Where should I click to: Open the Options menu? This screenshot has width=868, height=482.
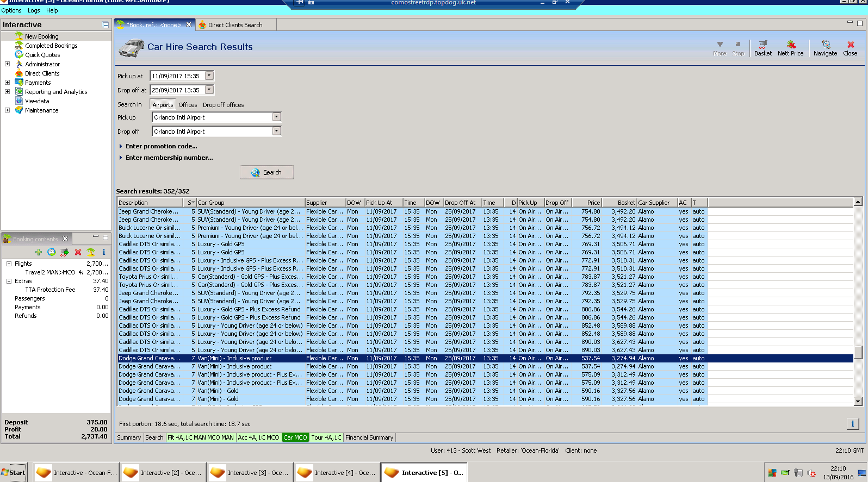coord(11,10)
